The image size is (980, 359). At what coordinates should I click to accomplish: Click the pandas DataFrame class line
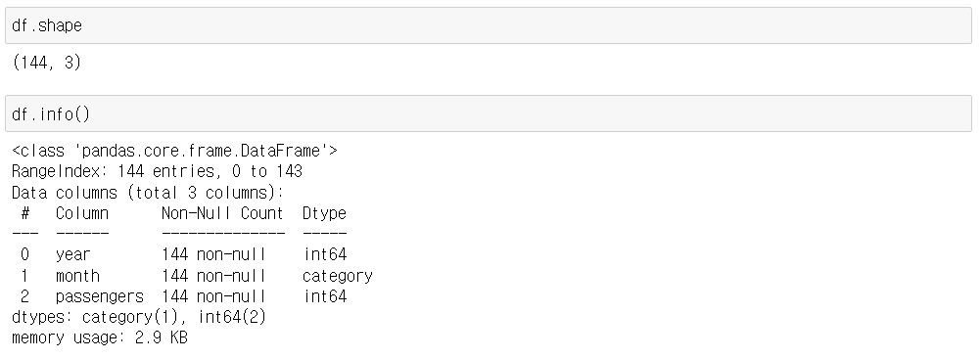click(x=174, y=151)
